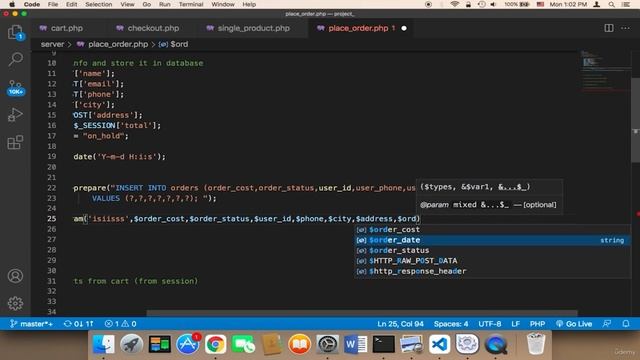This screenshot has width=640, height=360.
Task: Open notifications bell in status bar
Action: tap(626, 324)
